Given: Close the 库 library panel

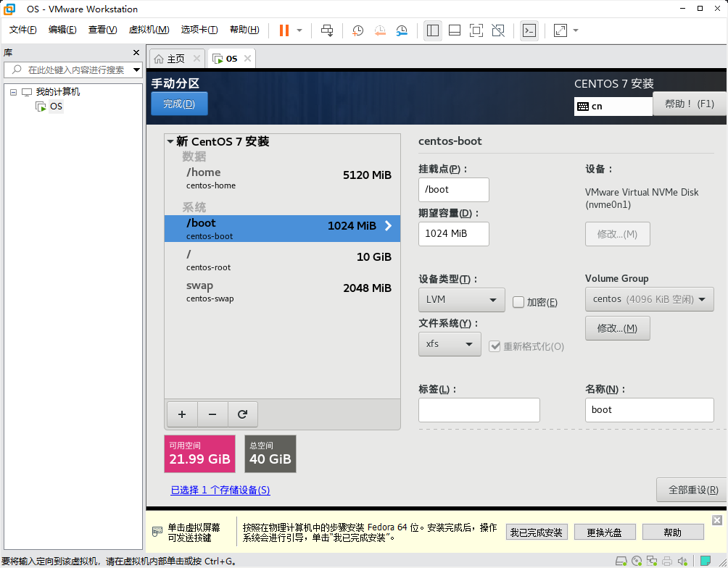Looking at the screenshot, I should point(136,52).
